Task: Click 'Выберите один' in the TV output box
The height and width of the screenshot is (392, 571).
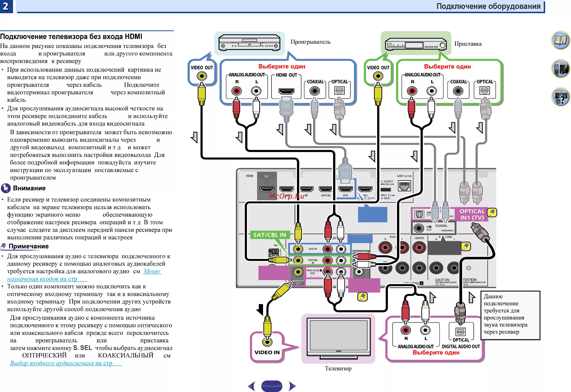Action: [x=436, y=352]
